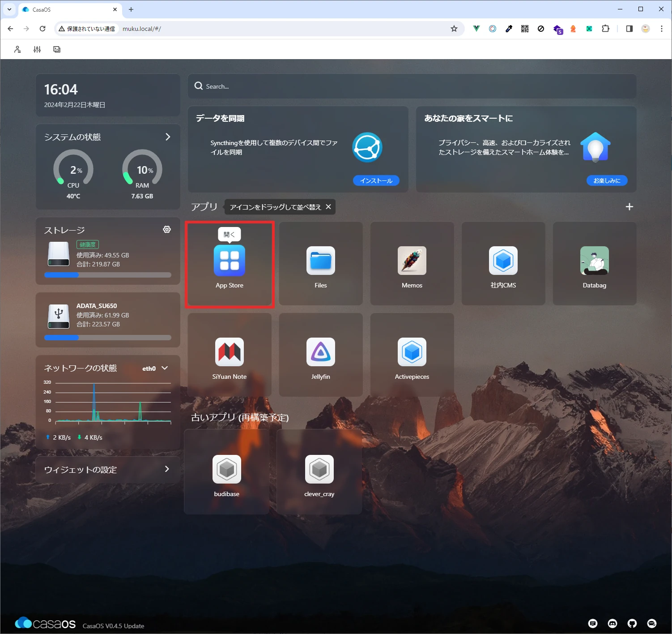Click the smart home bulb icon
This screenshot has height=634, width=672.
(x=595, y=147)
